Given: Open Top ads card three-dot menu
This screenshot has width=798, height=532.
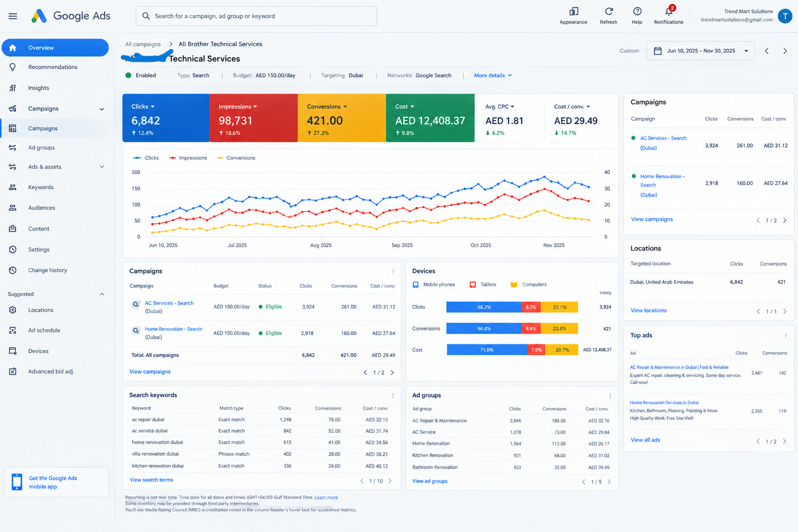Looking at the screenshot, I should click(x=786, y=336).
